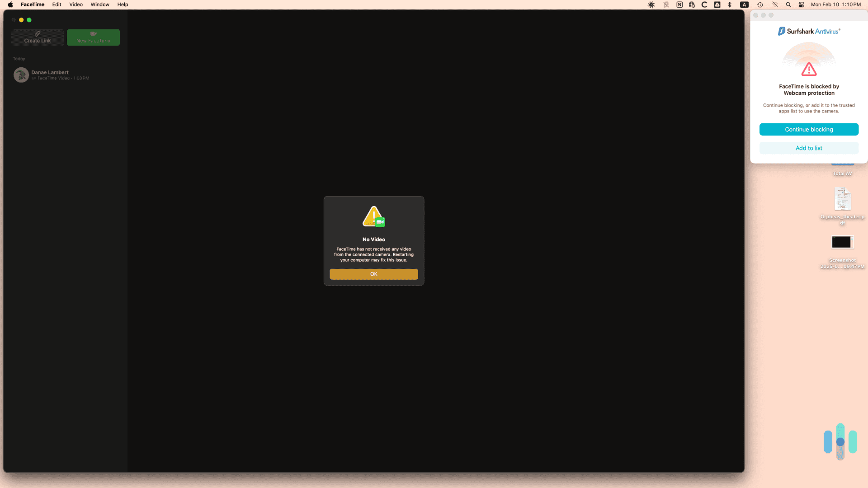
Task: Open Time Machine menu bar icon
Action: click(760, 5)
